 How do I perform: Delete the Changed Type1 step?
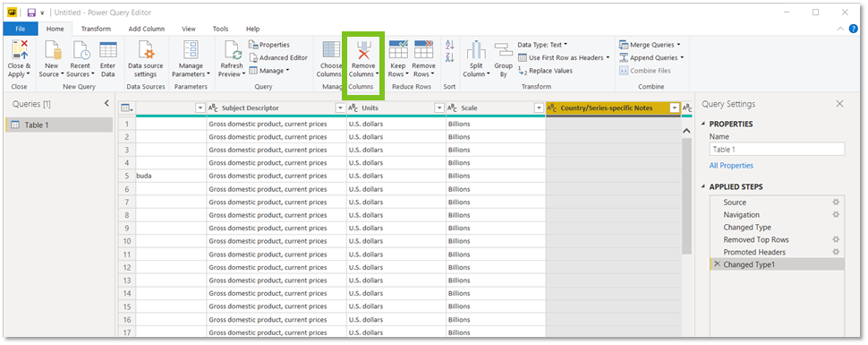click(717, 264)
